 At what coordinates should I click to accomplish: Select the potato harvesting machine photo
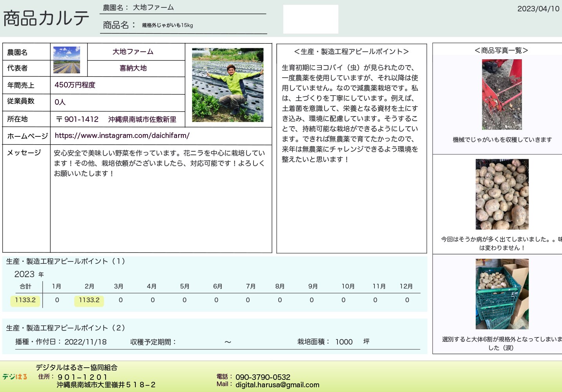502,94
